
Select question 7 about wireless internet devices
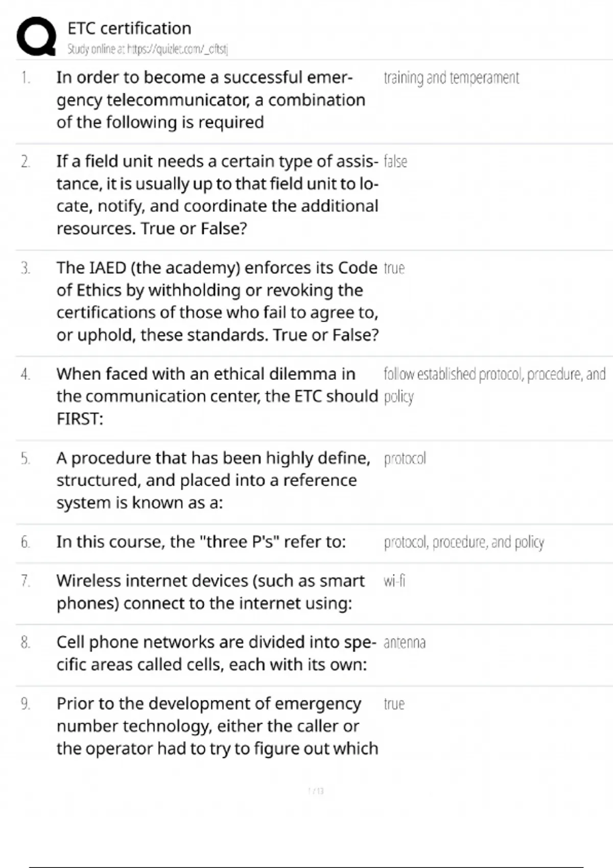click(x=210, y=592)
